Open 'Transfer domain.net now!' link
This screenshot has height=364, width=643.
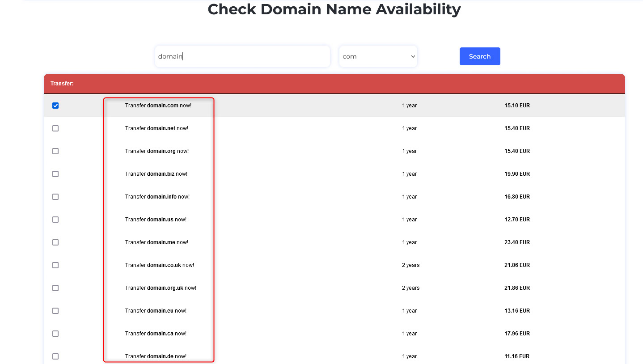point(157,128)
